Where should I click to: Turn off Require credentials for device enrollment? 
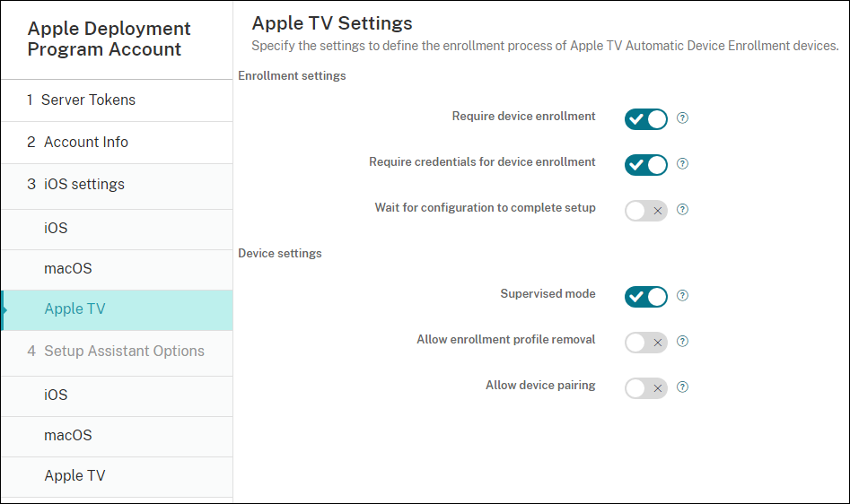coord(646,164)
